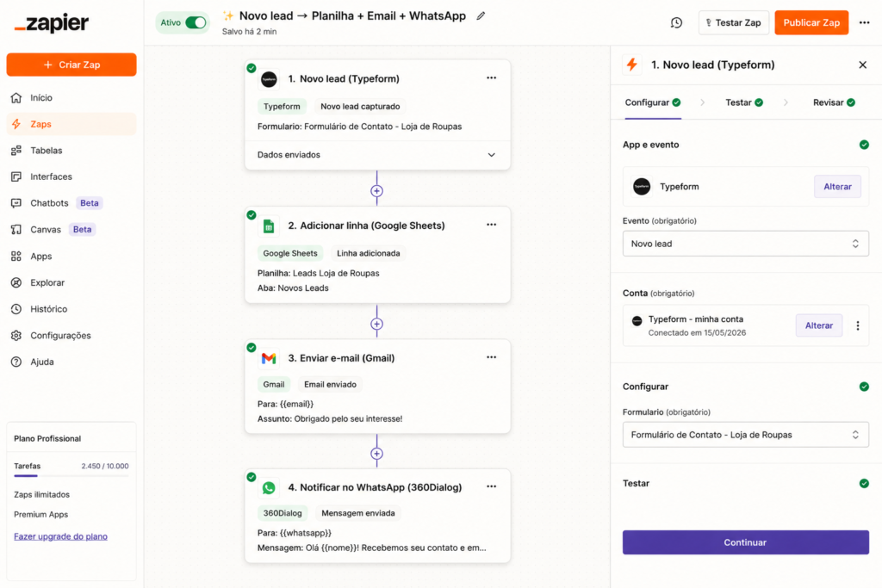
Task: Open step 2 Google Sheets options menu
Action: 491,225
